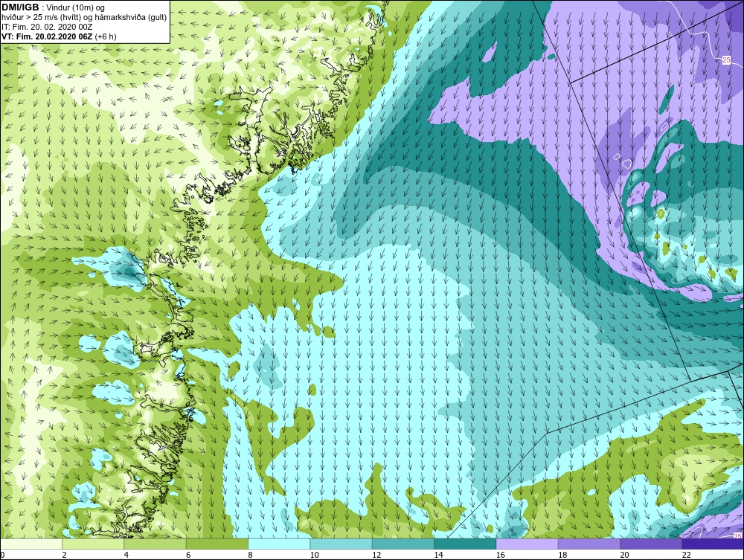744x560 pixels.
Task: Pick the 10–12 m/s light teal legend swatch
Action: coord(341,544)
